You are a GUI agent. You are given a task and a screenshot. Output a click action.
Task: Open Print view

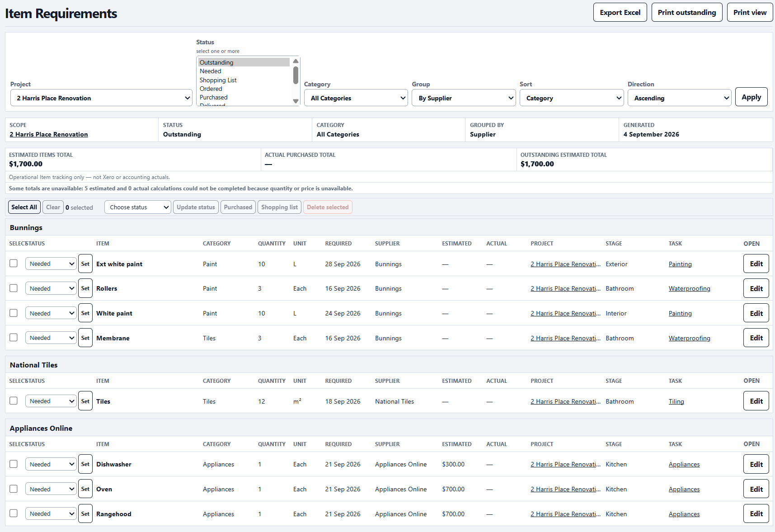[750, 12]
